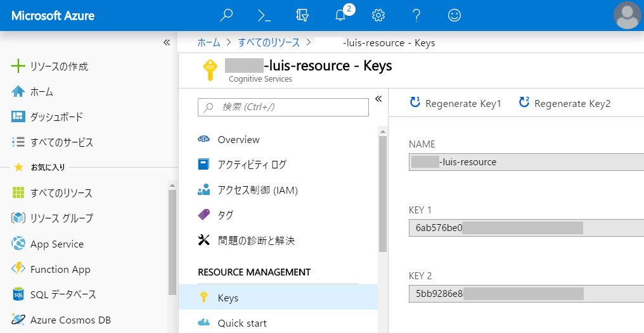Image resolution: width=644 pixels, height=333 pixels.
Task: Click the KEY 2 value field
Action: (526, 294)
